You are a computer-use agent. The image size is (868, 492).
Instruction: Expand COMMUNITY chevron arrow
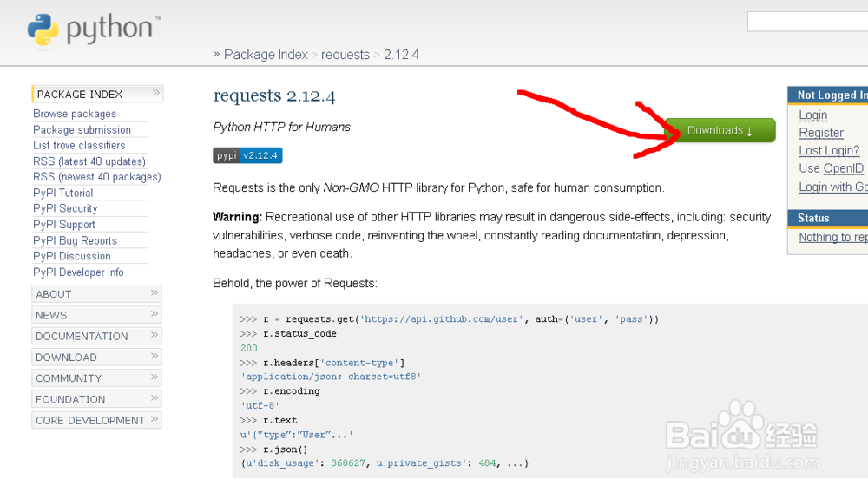155,377
